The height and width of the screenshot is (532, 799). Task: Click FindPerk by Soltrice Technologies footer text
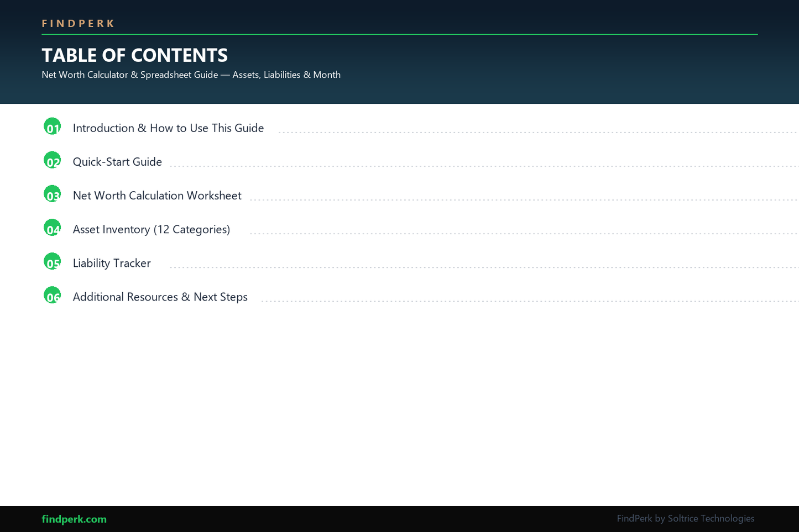pyautogui.click(x=686, y=518)
